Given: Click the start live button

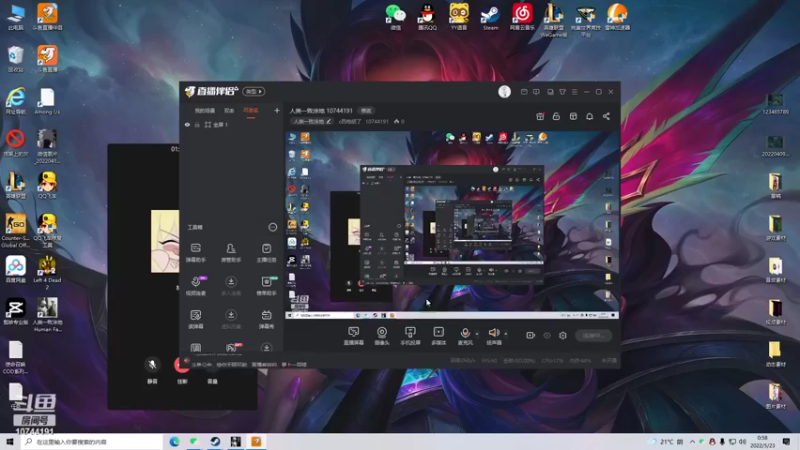Looking at the screenshot, I should coord(593,335).
